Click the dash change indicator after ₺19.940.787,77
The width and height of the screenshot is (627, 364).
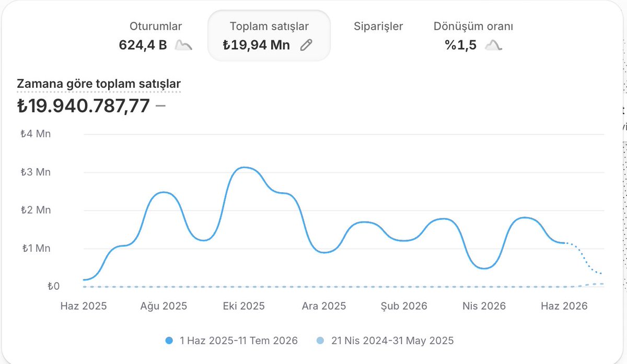coord(160,106)
